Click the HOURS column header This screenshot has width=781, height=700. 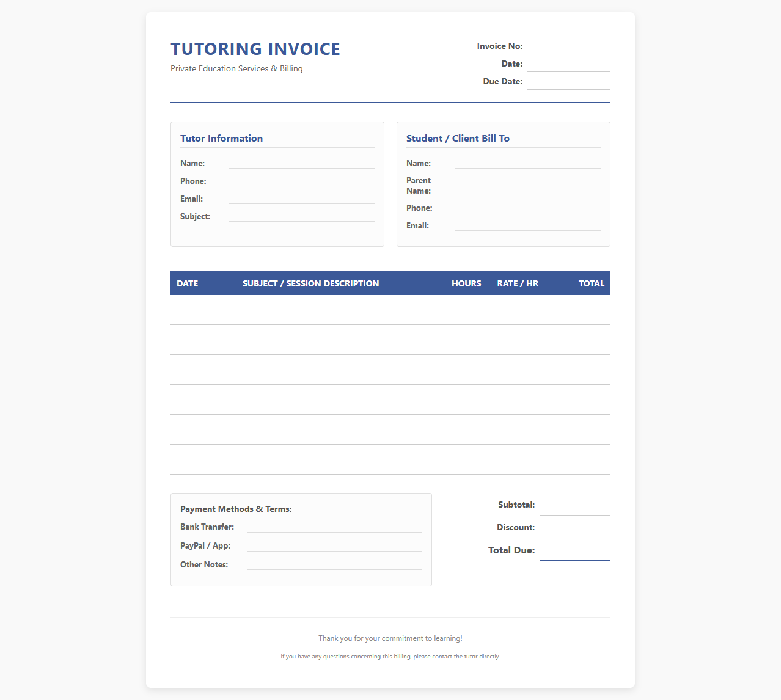[x=466, y=283]
